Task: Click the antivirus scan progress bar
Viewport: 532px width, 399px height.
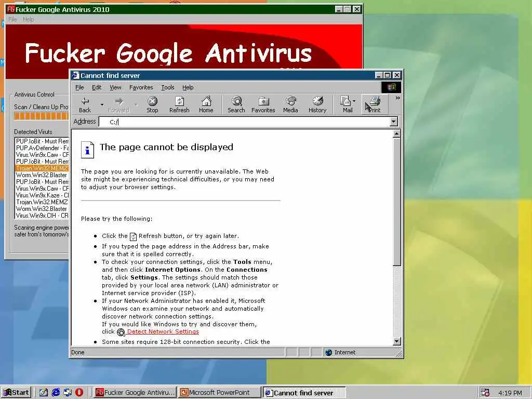Action: (41, 116)
